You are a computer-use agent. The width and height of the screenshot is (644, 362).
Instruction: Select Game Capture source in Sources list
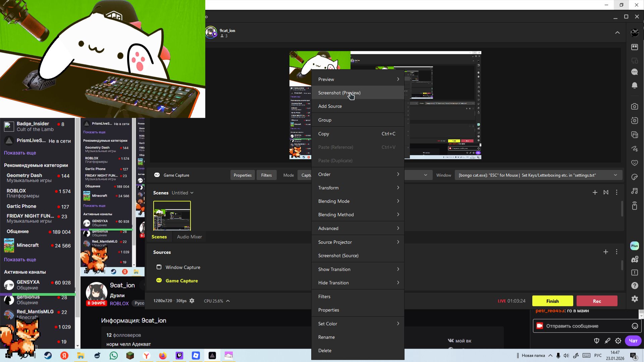point(182,281)
